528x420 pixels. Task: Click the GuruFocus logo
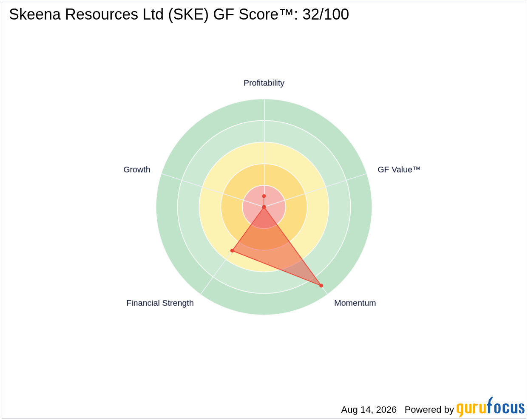point(491,407)
